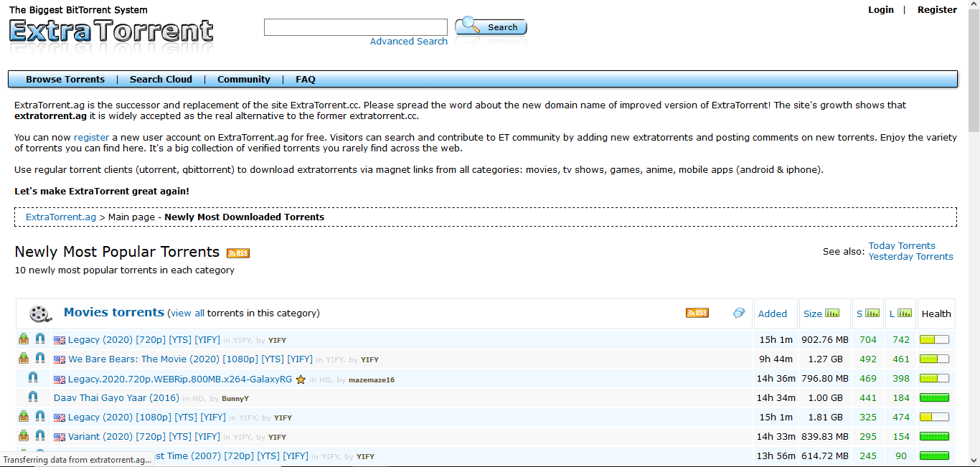Click the health bar for Legacy (2020) [720p] row
Screen dimensions: 980x467
pyautogui.click(x=934, y=339)
